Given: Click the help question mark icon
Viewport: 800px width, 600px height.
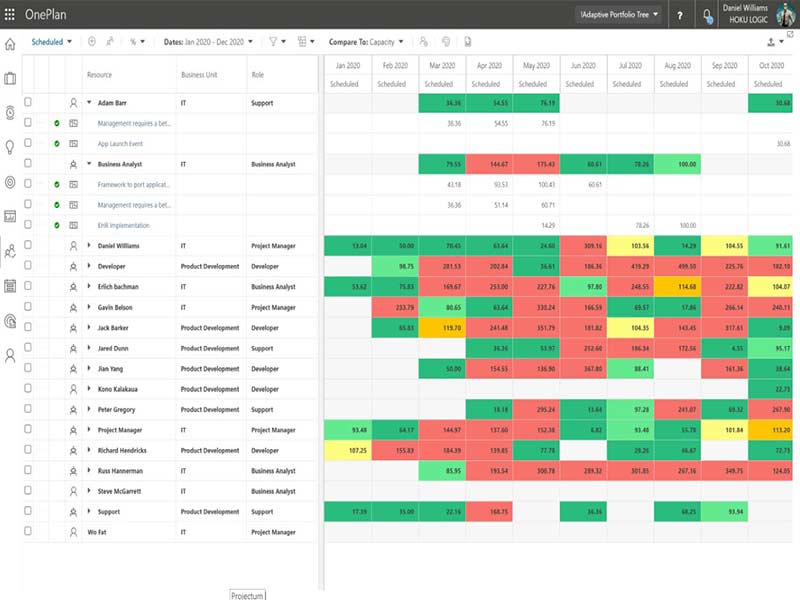Looking at the screenshot, I should (x=680, y=16).
